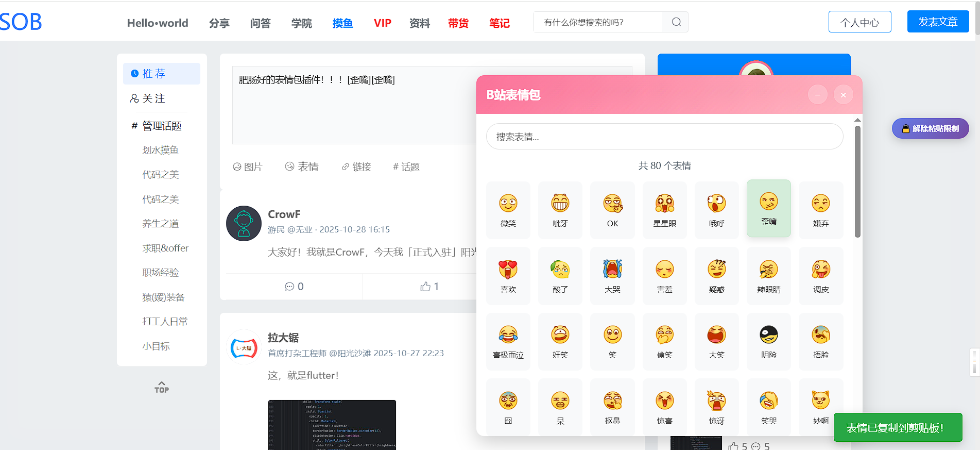Screen dimensions: 980x450
Task: Minimize the B站表情包 panel
Action: coord(817,95)
